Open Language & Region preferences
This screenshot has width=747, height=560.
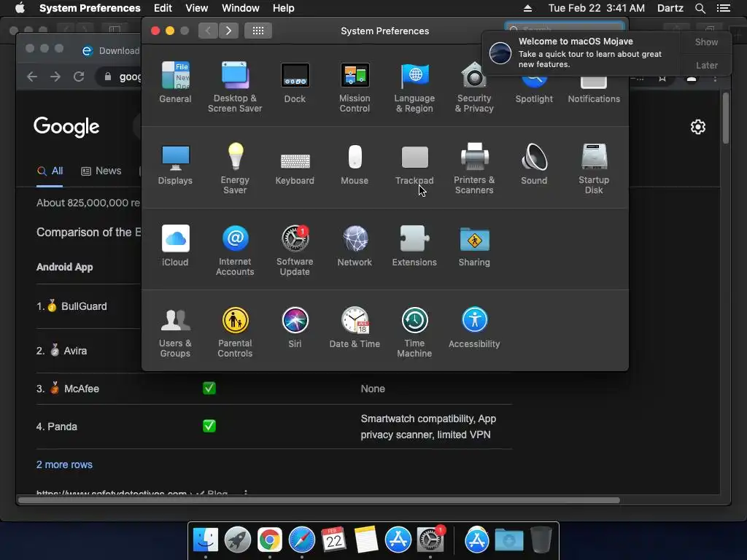coord(414,87)
